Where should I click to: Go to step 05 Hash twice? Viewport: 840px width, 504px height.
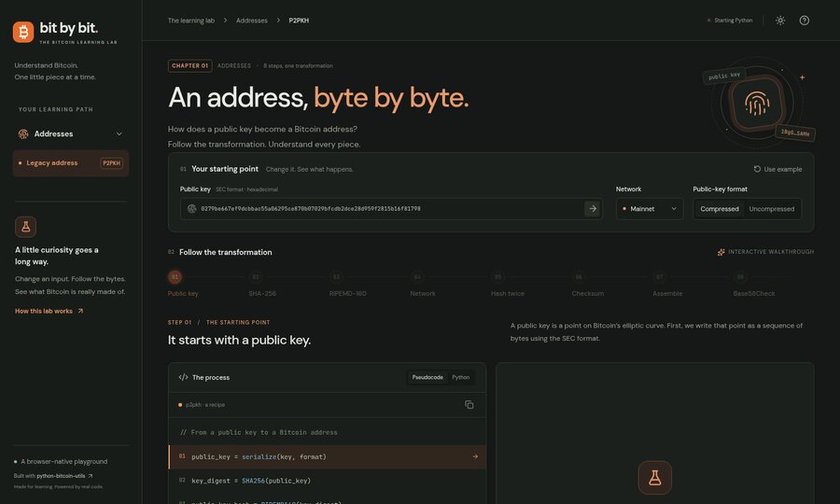click(x=508, y=284)
